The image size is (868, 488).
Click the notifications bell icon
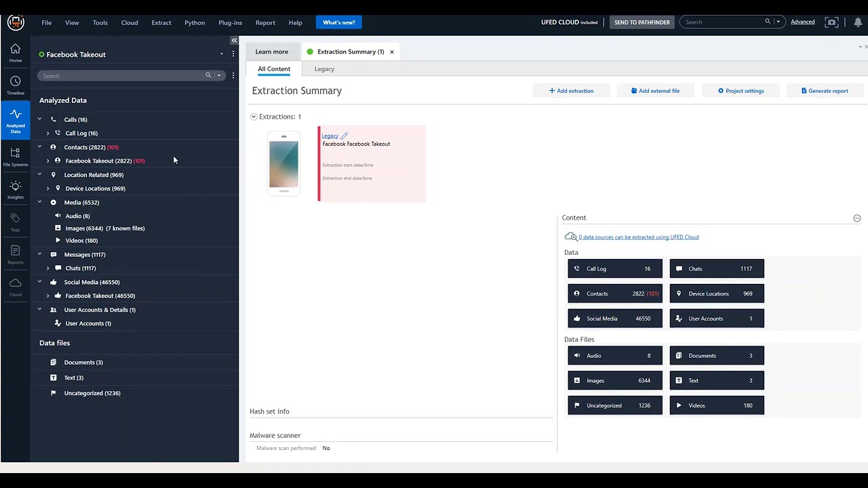[x=858, y=22]
